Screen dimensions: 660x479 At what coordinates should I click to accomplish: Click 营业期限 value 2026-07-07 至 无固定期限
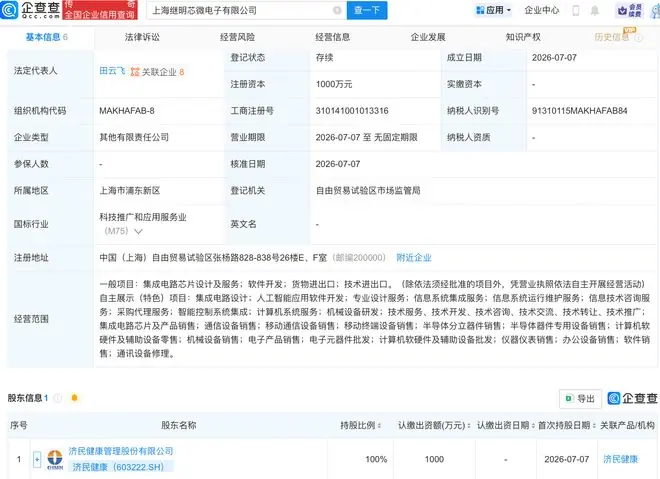pos(367,137)
